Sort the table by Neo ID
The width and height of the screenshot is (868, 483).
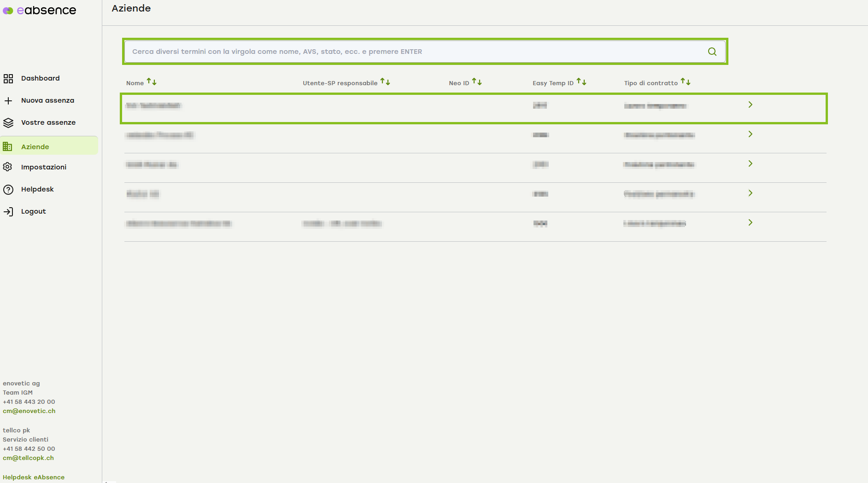[477, 82]
